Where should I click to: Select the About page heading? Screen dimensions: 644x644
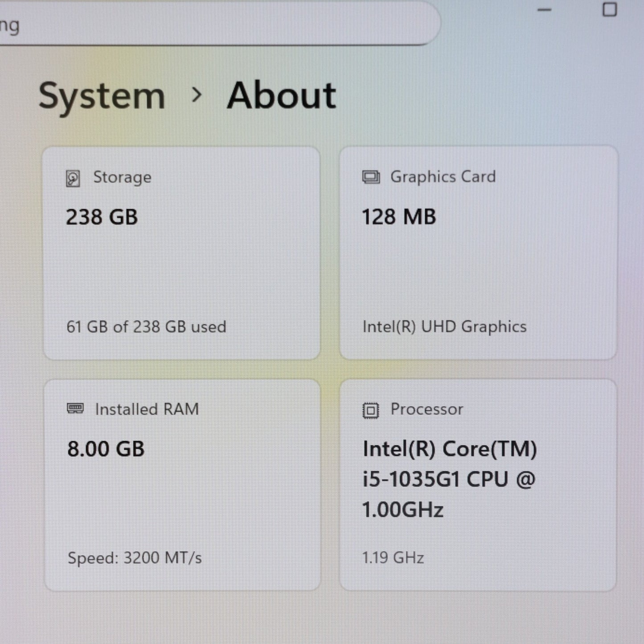tap(281, 95)
